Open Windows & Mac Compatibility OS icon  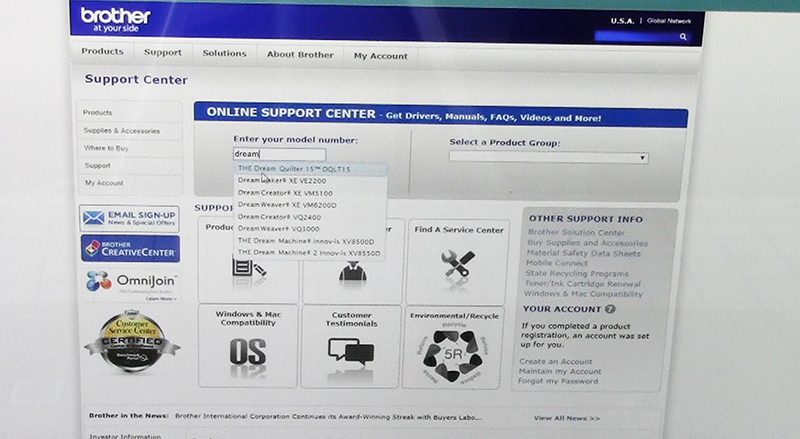[x=248, y=353]
